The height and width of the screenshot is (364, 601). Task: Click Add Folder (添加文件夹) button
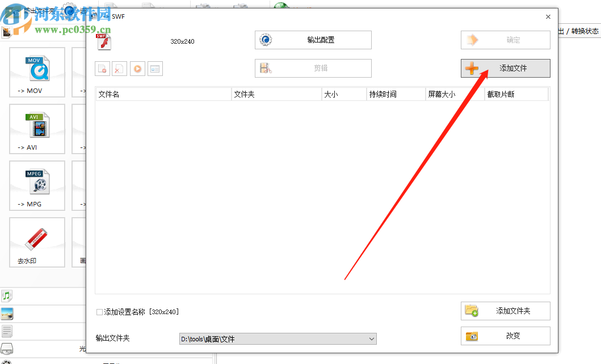point(505,311)
